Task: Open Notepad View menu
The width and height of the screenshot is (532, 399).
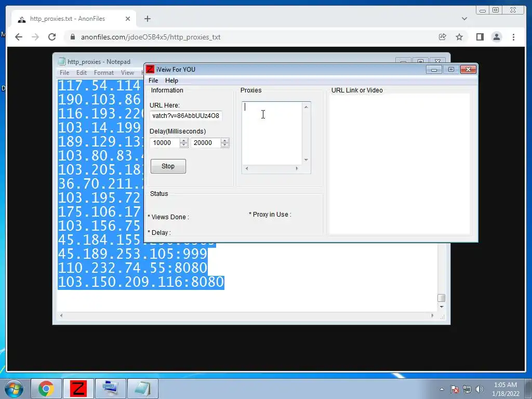Action: point(127,73)
